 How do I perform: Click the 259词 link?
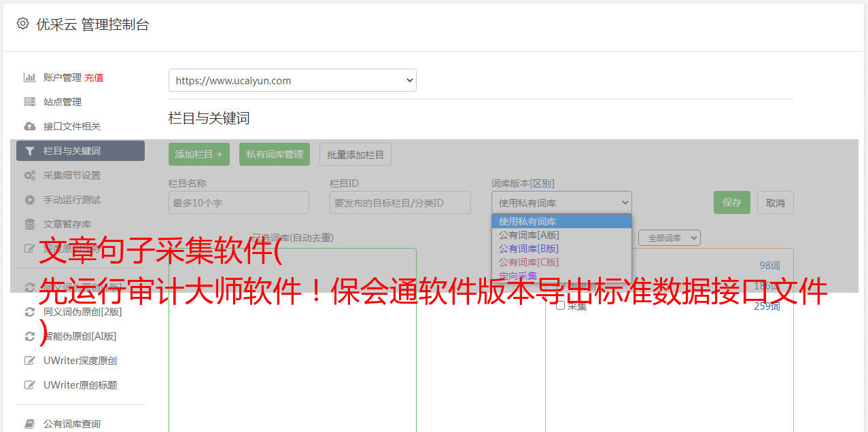click(767, 306)
